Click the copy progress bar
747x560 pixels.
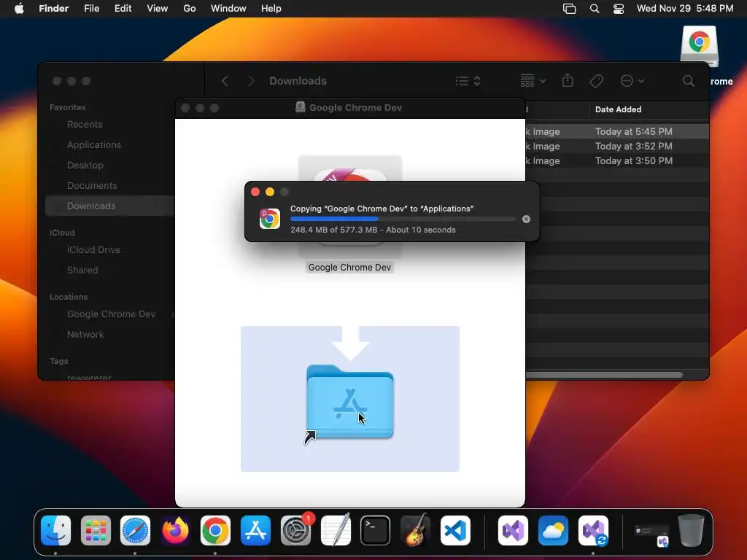403,219
